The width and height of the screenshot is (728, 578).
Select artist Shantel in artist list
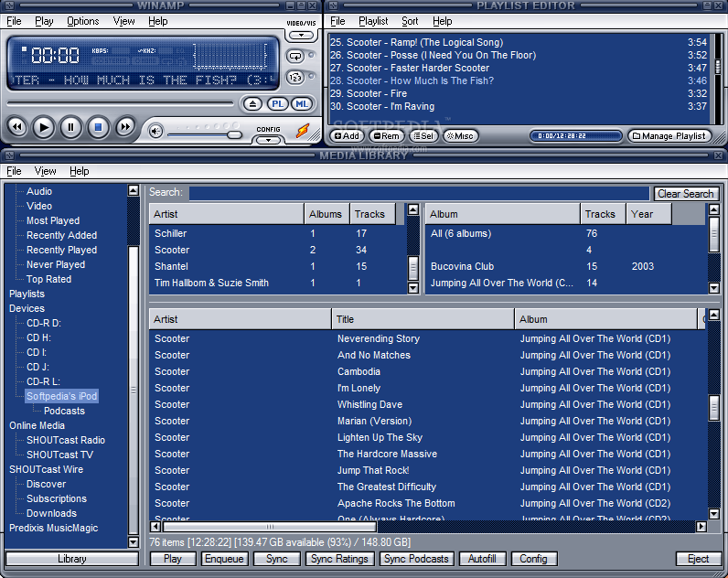click(x=277, y=266)
